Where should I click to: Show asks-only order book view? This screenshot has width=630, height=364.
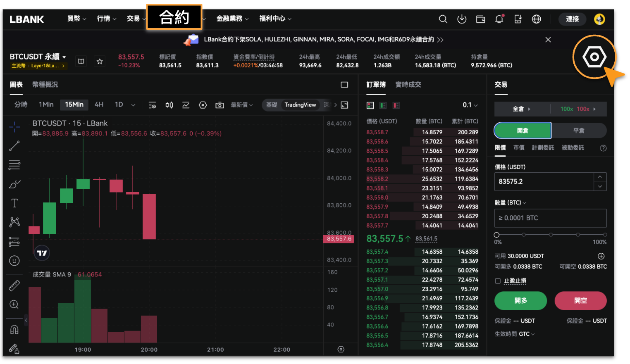[396, 105]
